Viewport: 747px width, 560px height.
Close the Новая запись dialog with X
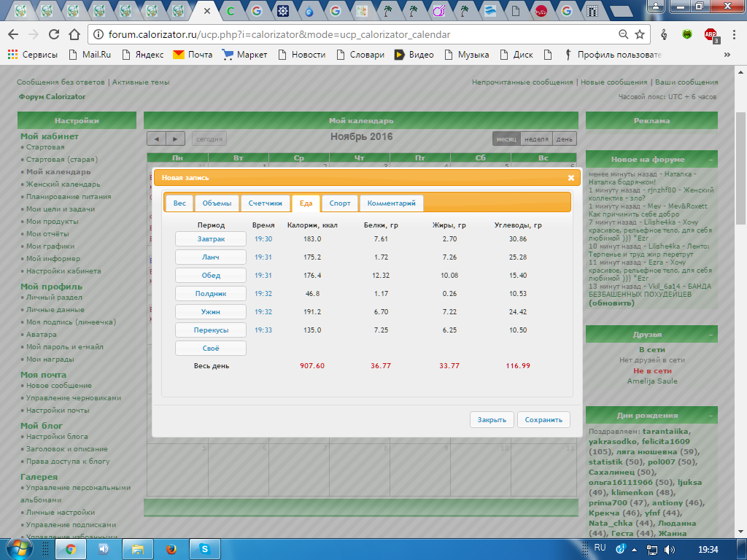570,178
